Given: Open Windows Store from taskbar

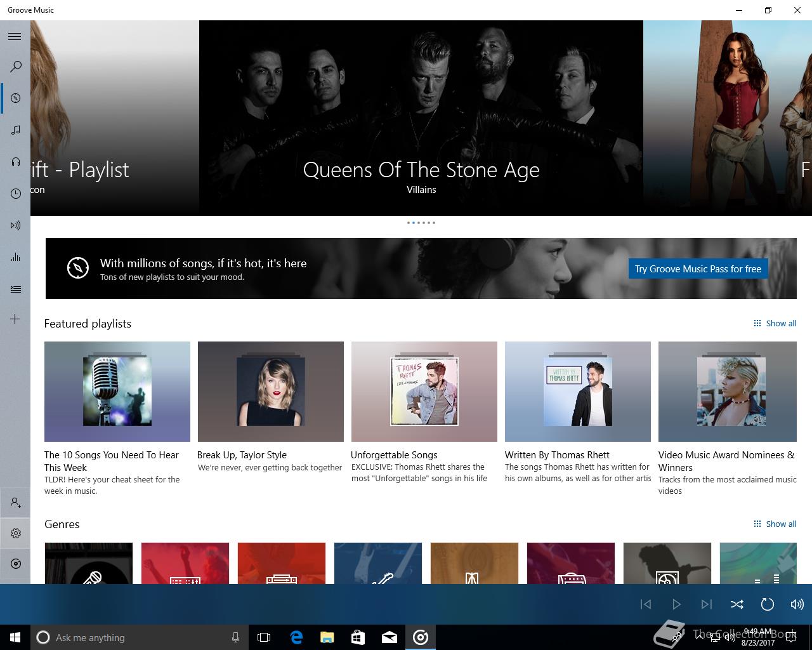Looking at the screenshot, I should pos(358,637).
